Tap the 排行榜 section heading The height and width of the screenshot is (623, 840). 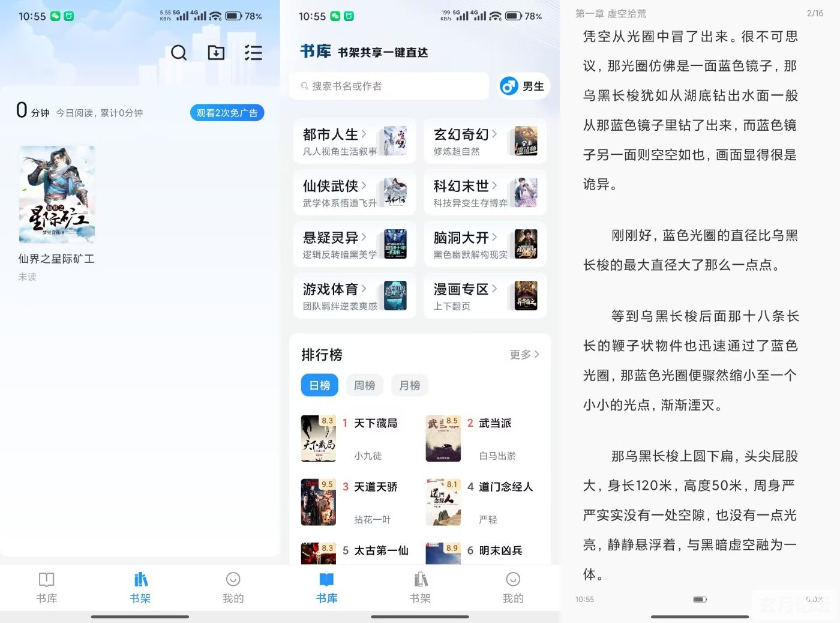[x=322, y=355]
